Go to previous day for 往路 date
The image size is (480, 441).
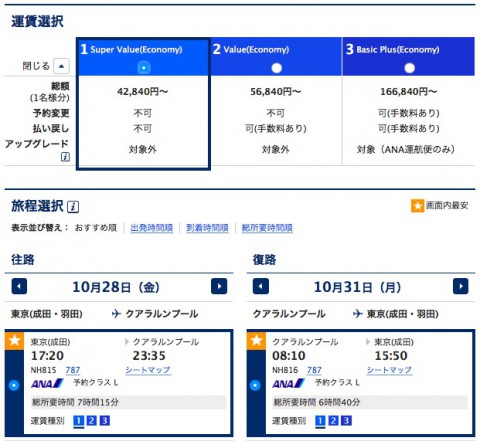(19, 287)
